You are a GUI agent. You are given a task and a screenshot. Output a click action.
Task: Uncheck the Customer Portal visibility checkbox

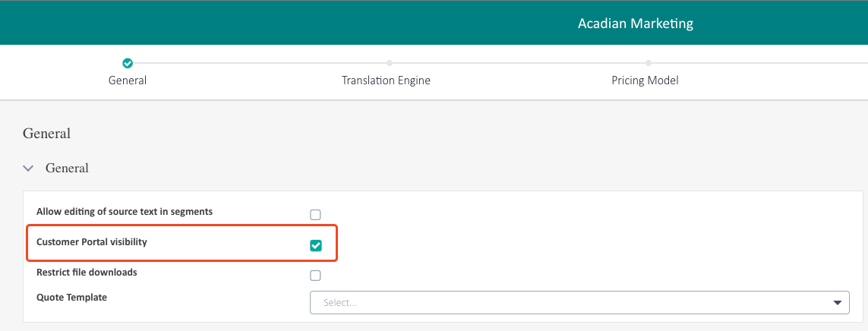pyautogui.click(x=315, y=245)
